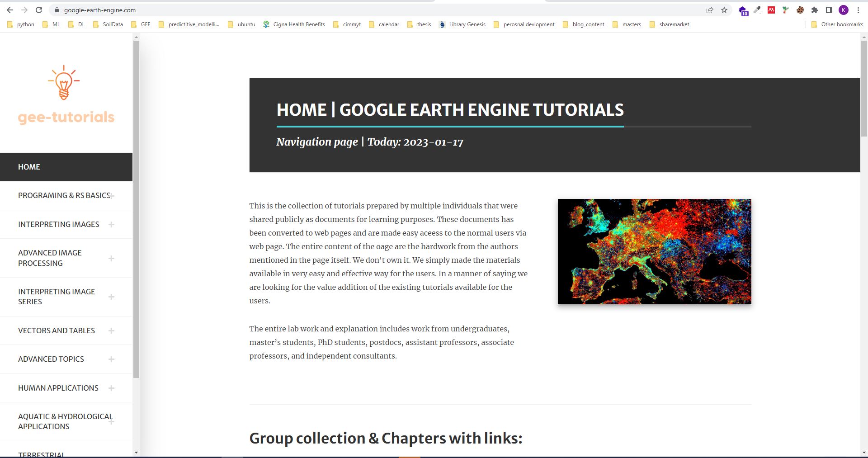Open the masters bookmarks folder
868x458 pixels.
(627, 24)
